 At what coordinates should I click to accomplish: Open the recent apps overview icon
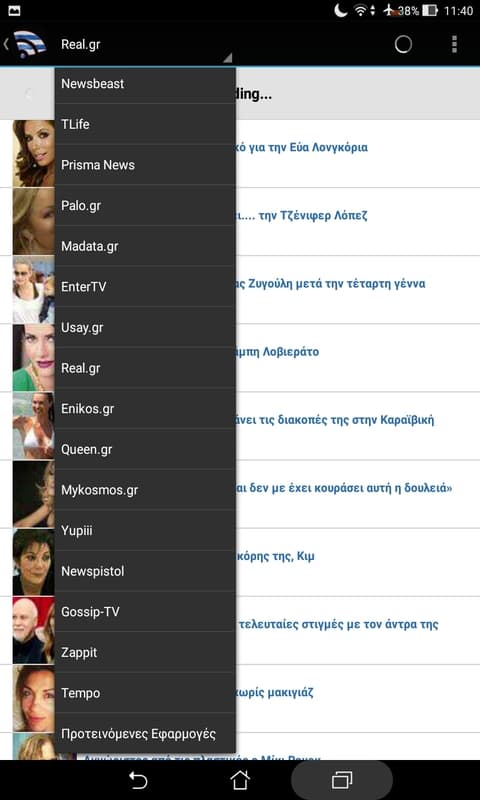pyautogui.click(x=342, y=780)
